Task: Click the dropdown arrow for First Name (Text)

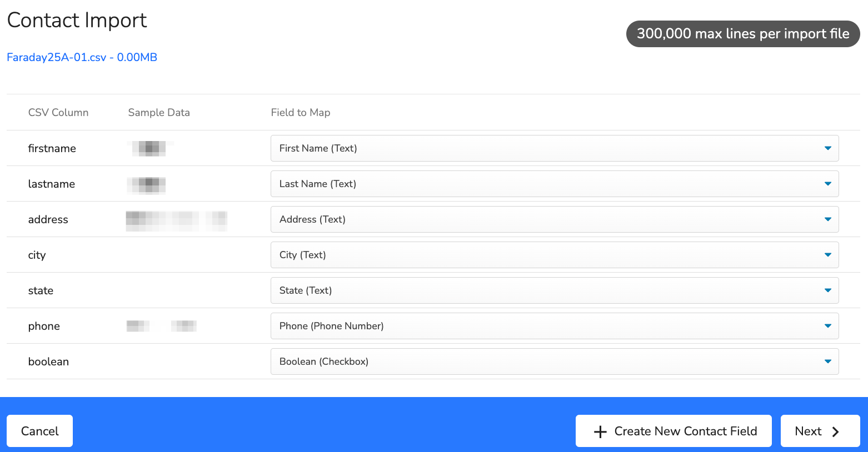Action: (x=828, y=148)
